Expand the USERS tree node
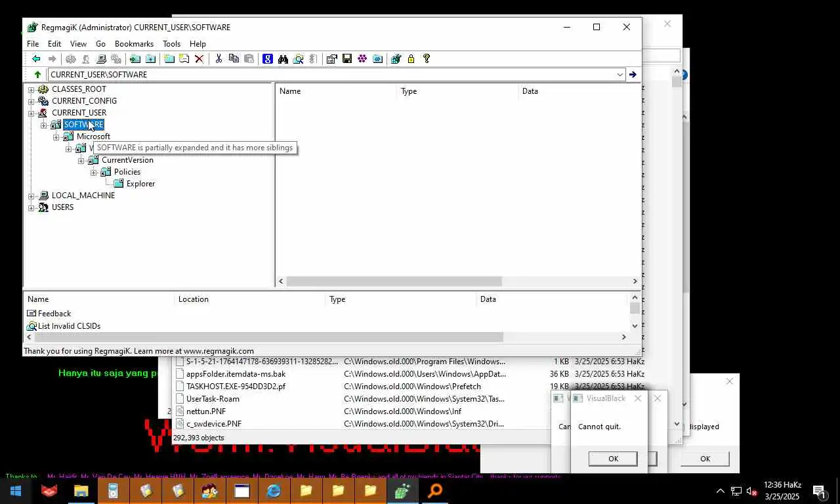The image size is (840, 504). click(31, 208)
